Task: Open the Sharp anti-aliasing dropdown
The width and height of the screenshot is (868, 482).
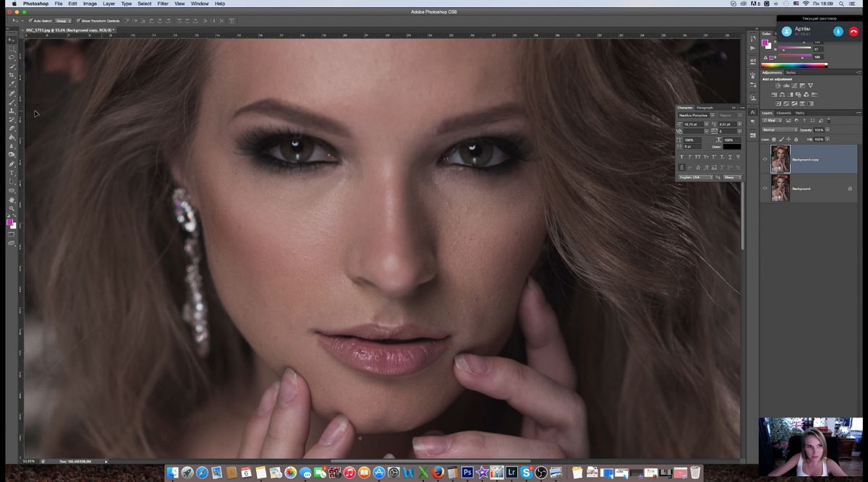Action: [733, 177]
